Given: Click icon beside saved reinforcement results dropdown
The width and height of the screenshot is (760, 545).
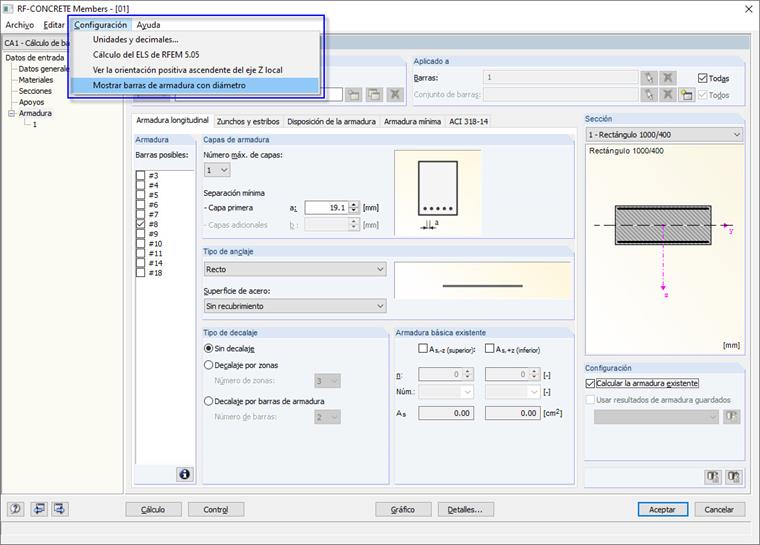Looking at the screenshot, I should coord(731,417).
